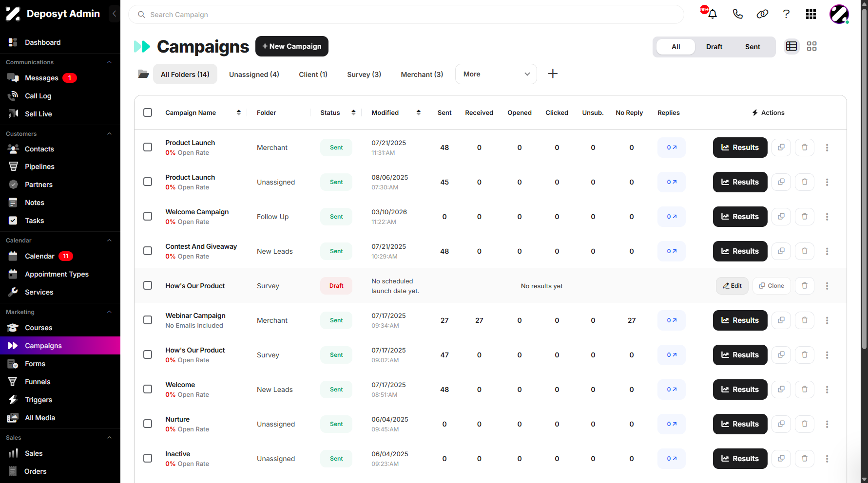Collapse the Marketing sidebar section
The width and height of the screenshot is (868, 483).
109,312
